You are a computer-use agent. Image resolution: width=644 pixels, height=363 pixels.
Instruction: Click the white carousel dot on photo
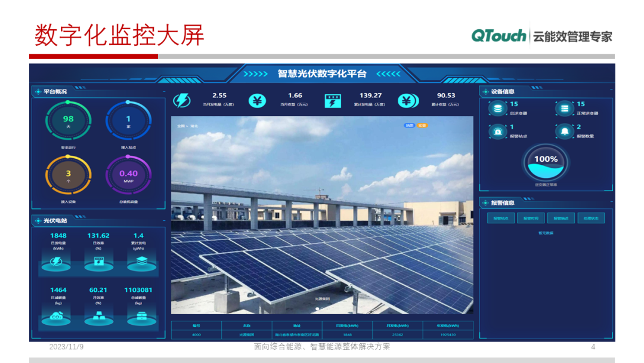tap(317, 309)
